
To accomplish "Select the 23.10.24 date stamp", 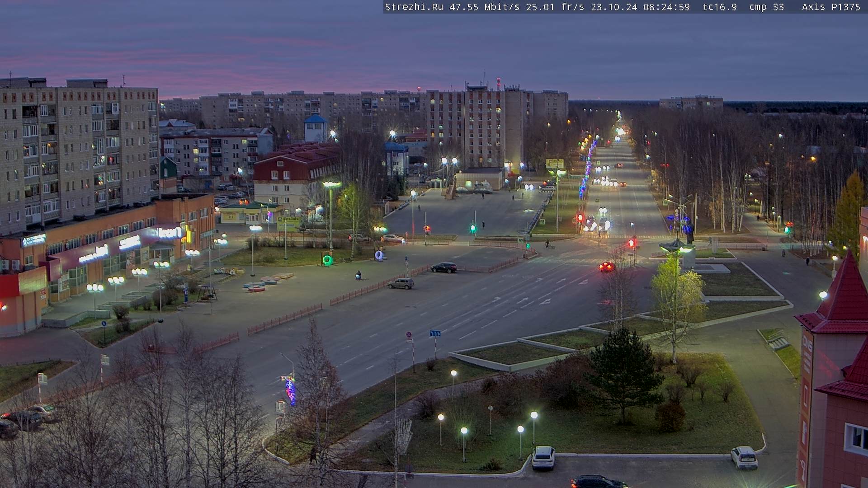I will pos(613,7).
